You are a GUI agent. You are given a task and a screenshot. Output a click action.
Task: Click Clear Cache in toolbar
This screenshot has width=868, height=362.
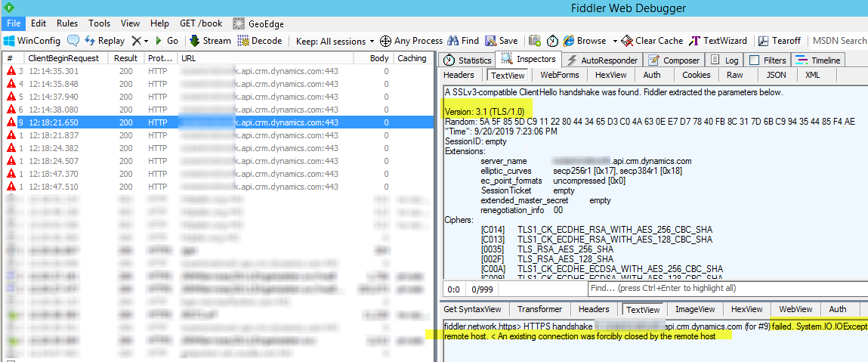[652, 41]
